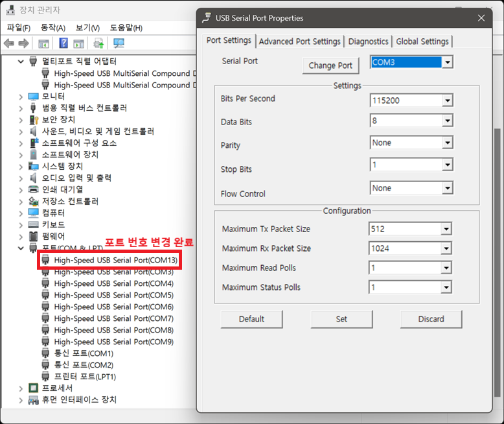Click the update driver software icon
The image size is (504, 424).
click(98, 43)
